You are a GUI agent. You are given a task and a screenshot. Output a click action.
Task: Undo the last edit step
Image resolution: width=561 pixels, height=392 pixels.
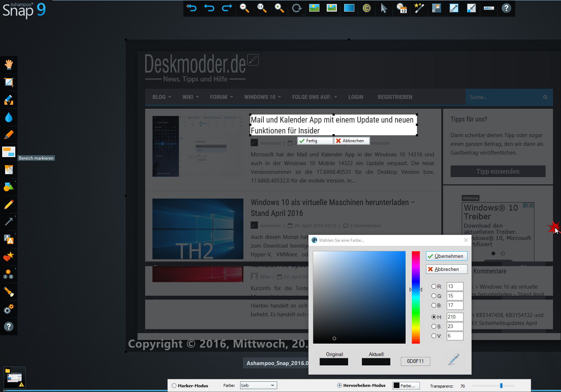pyautogui.click(x=209, y=8)
